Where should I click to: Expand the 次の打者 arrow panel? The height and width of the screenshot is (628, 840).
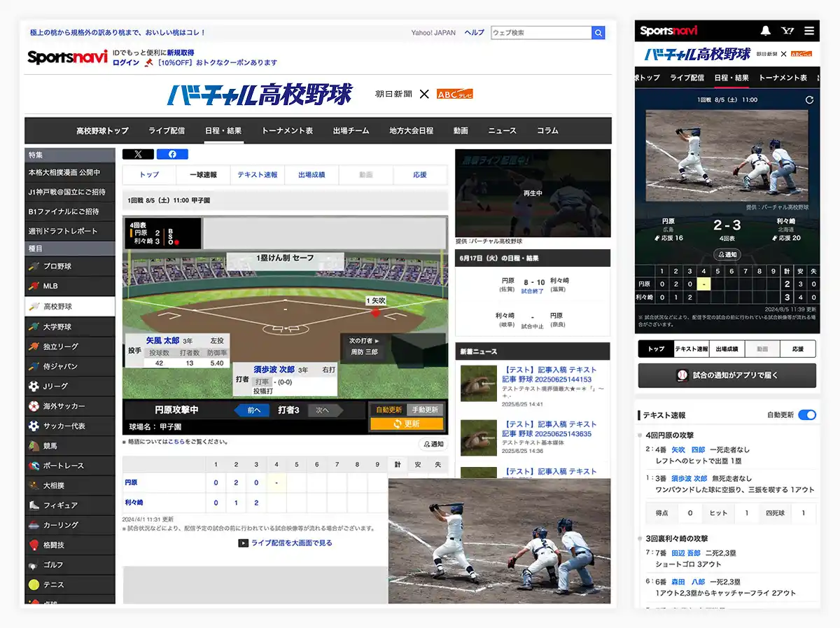tap(365, 340)
